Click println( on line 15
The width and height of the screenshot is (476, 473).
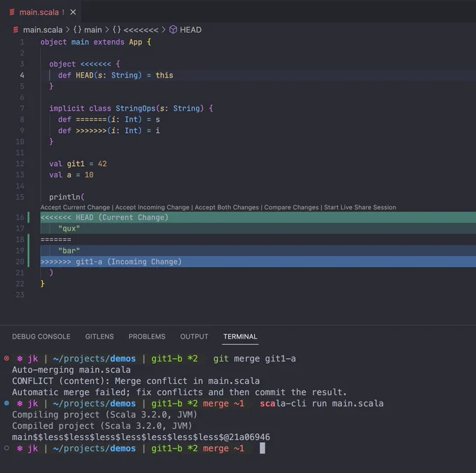(x=66, y=197)
